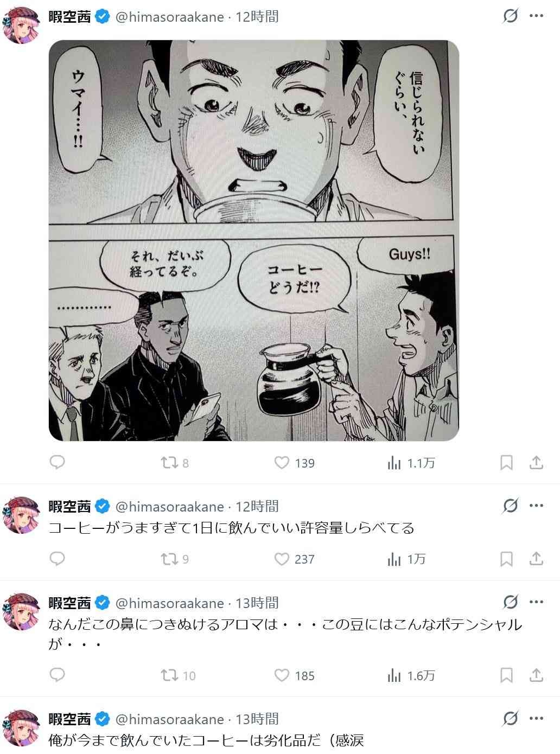Open Grok icon on the top post

click(x=510, y=16)
